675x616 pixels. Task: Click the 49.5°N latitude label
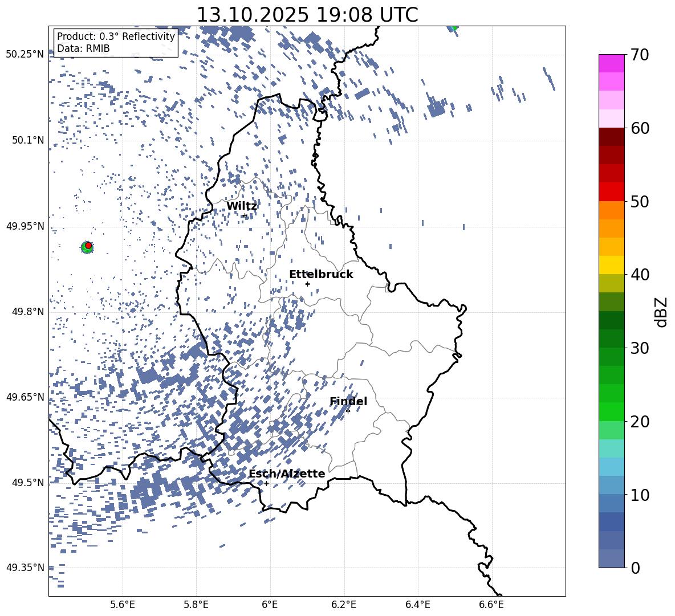click(28, 482)
